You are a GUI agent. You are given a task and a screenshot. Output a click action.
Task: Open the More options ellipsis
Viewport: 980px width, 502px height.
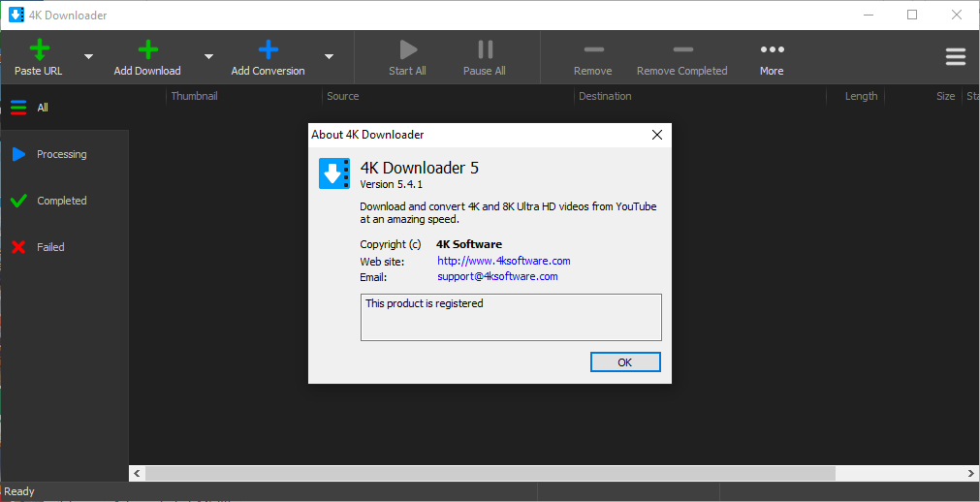[x=772, y=48]
